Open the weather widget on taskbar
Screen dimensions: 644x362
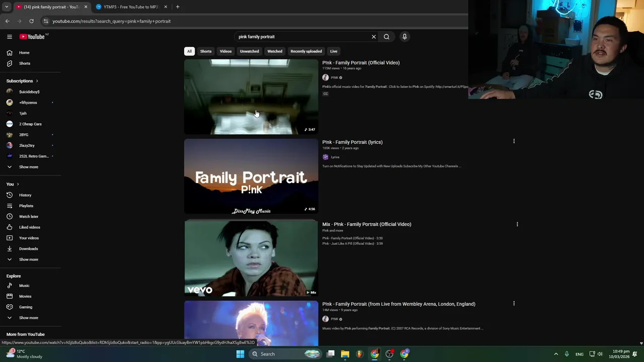click(25, 354)
